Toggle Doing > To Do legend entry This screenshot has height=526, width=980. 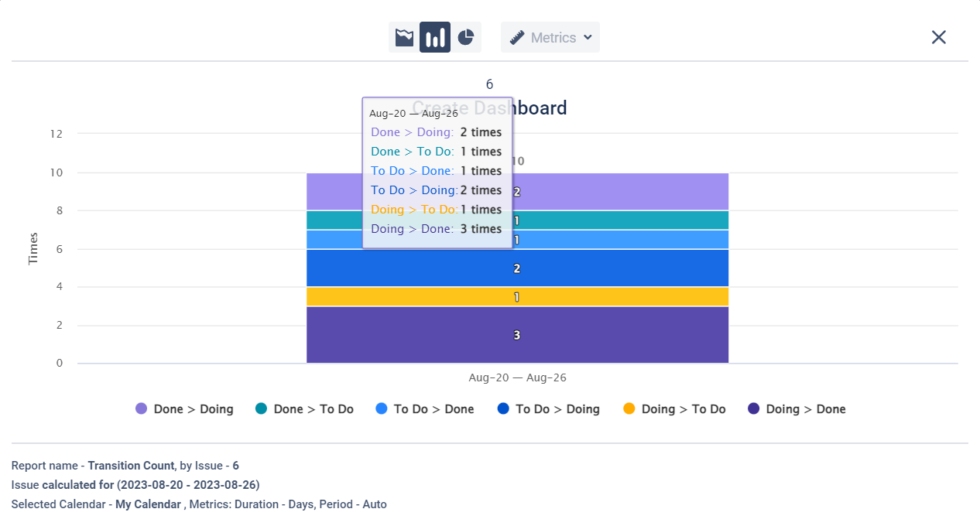[674, 409]
